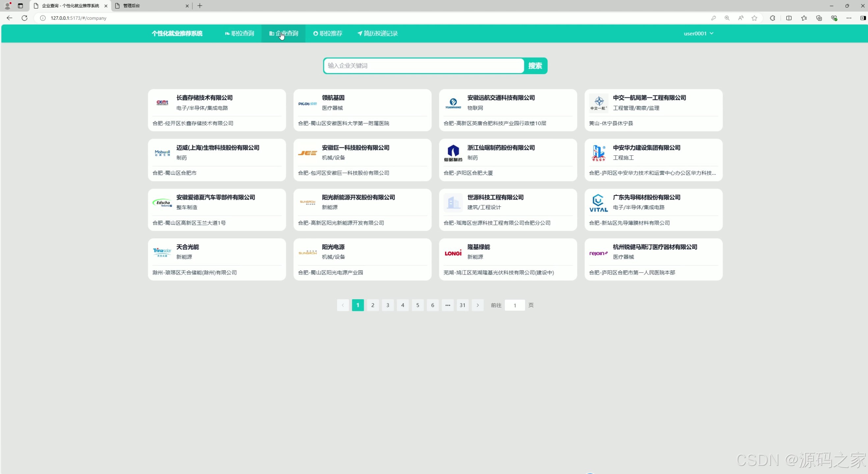
Task: Click the Trinasolar logo of 天合光能
Action: click(162, 252)
